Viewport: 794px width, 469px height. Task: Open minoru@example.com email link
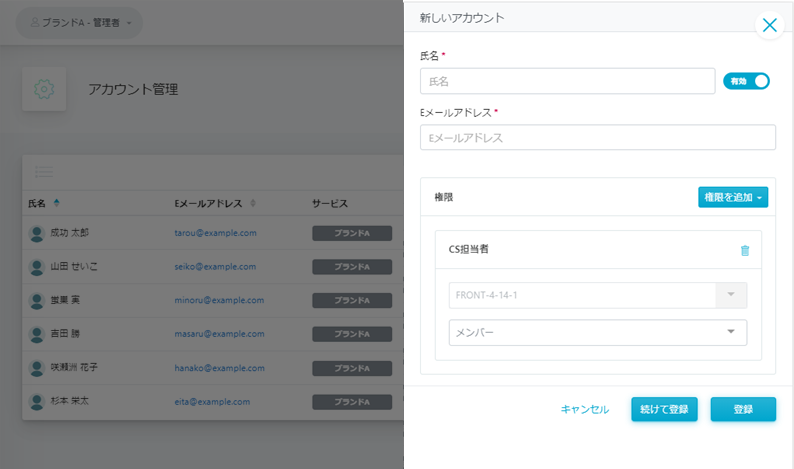pos(219,300)
